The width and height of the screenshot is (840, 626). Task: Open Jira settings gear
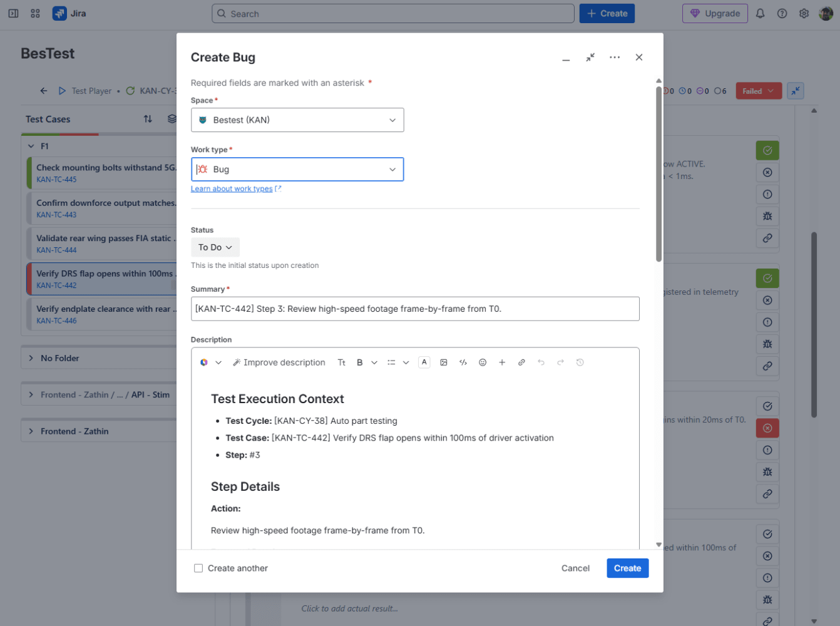click(804, 13)
